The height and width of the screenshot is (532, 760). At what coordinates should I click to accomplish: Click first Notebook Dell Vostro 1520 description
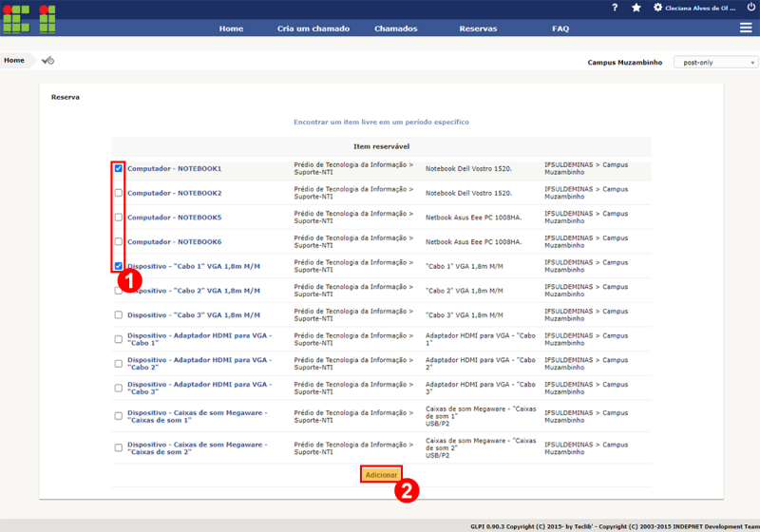click(468, 168)
